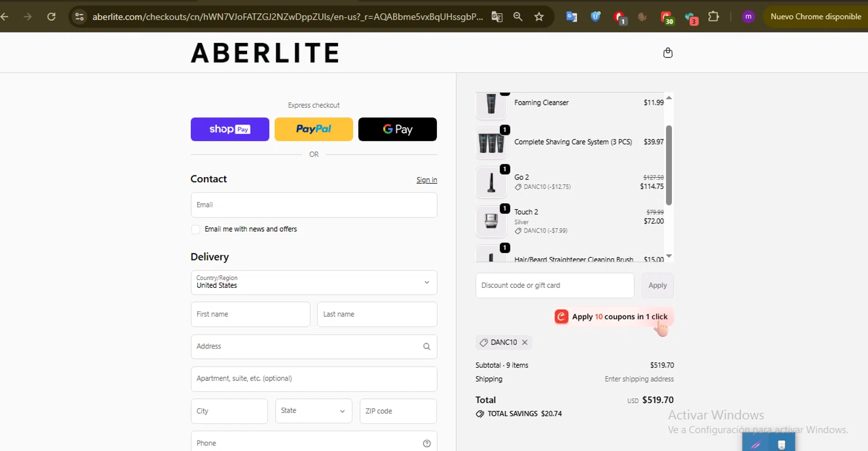Pay with PayPal
The image size is (868, 451).
(314, 129)
